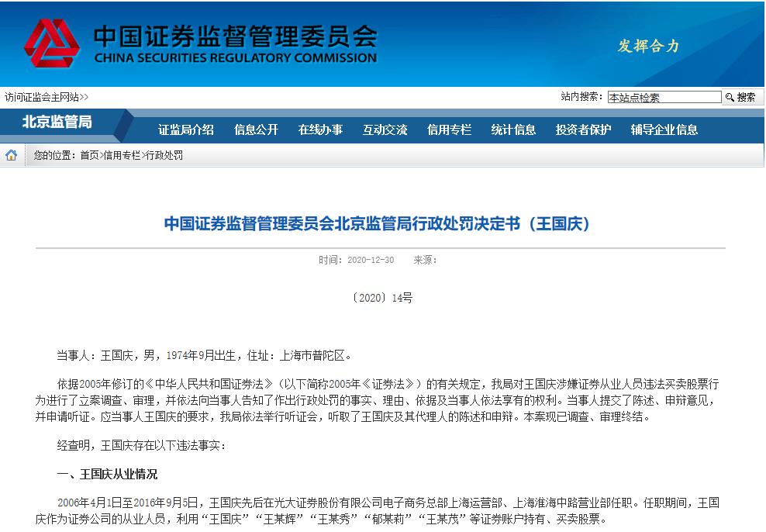Click the magnifier search button

740,97
